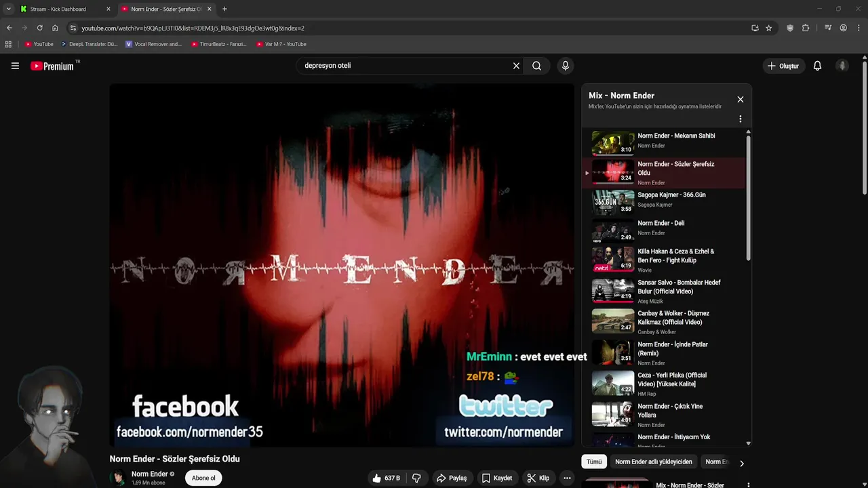Screen dimensions: 868x488
Task: Open the apps grid in bookmarks bar
Action: pos(8,44)
